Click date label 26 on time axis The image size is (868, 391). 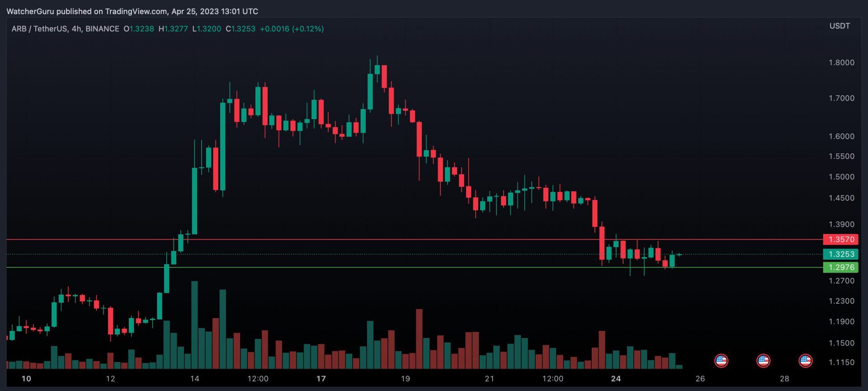700,379
